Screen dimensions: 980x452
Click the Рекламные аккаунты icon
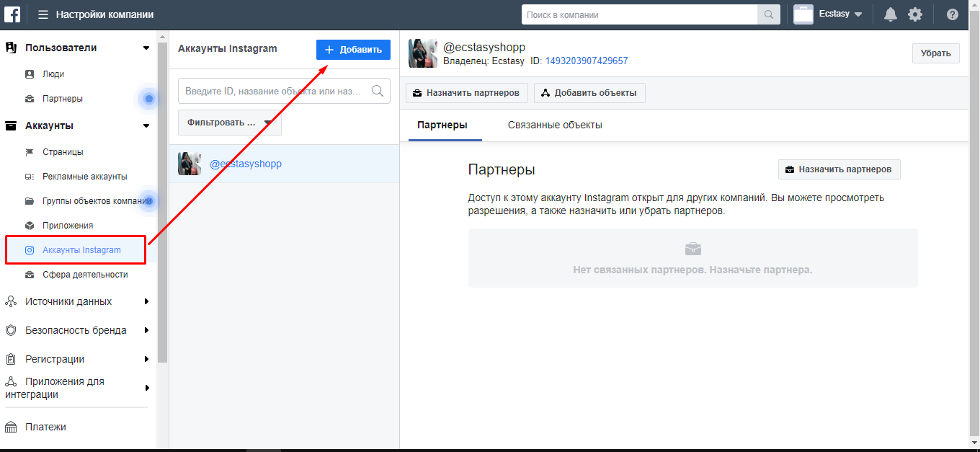pos(30,176)
